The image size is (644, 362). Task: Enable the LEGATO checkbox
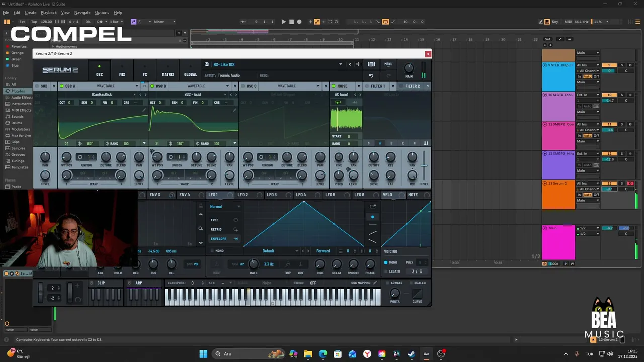pos(386,271)
